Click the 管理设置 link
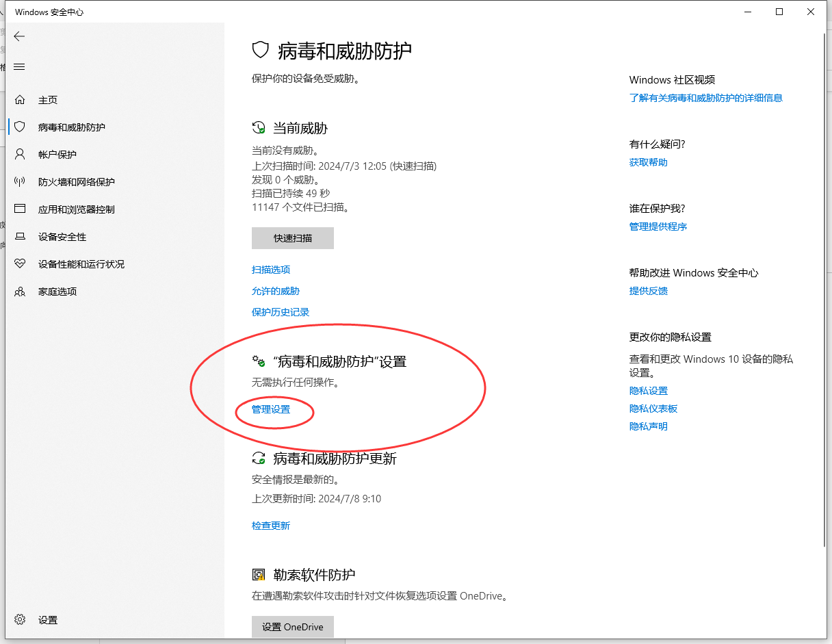The image size is (832, 644). click(271, 409)
